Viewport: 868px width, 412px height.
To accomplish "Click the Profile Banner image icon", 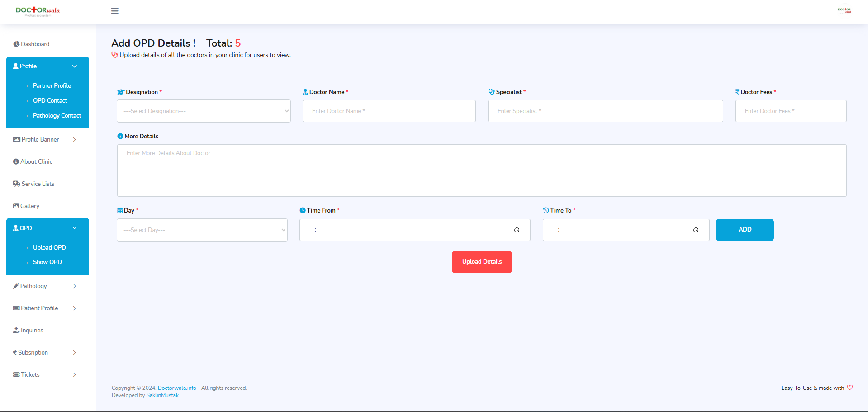I will tap(17, 139).
